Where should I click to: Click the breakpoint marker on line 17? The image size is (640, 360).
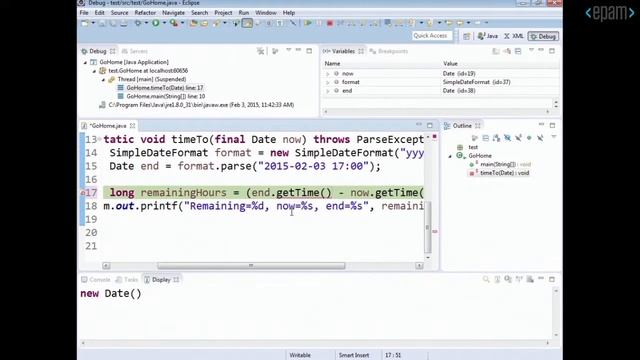click(x=82, y=193)
